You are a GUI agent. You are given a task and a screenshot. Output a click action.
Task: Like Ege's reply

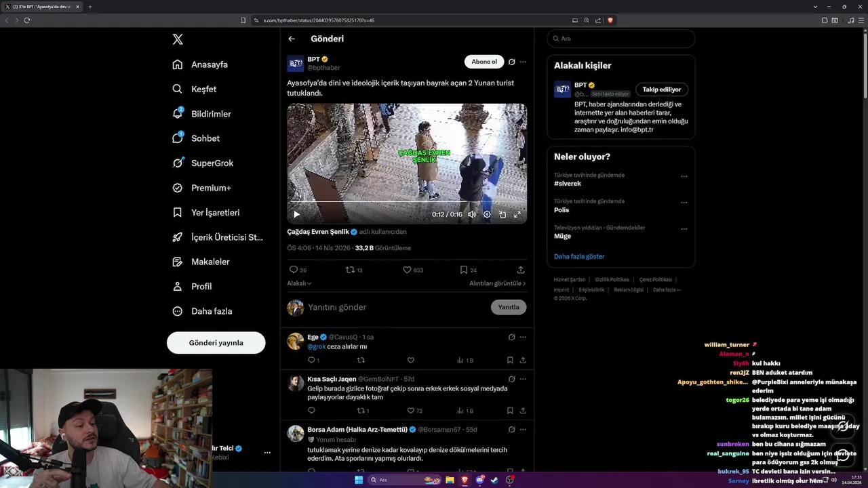click(411, 361)
